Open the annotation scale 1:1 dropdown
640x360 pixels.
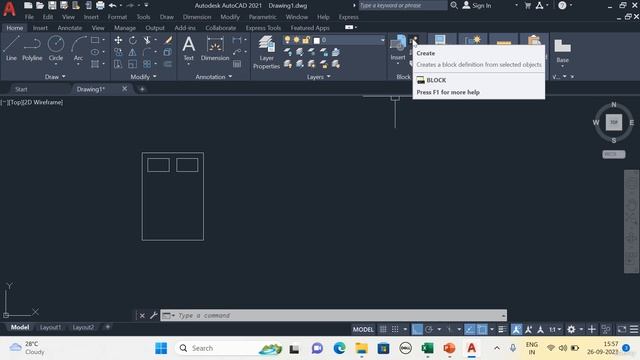point(555,329)
